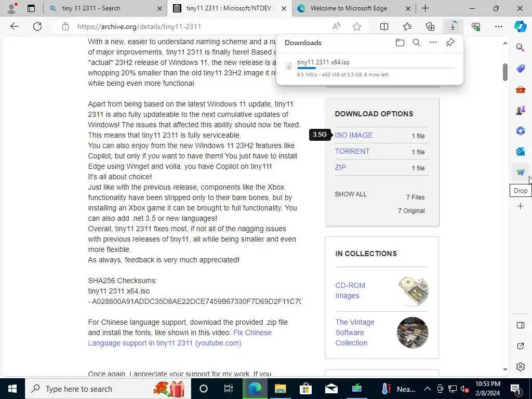
Task: Open the TORRENT download option
Action: (x=352, y=151)
